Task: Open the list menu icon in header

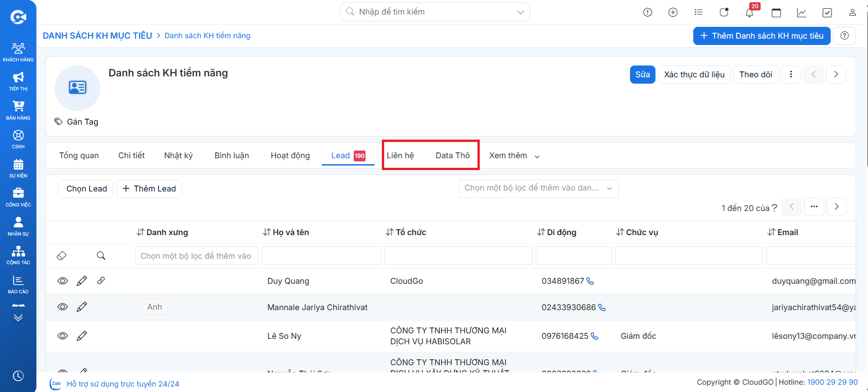Action: 699,12
